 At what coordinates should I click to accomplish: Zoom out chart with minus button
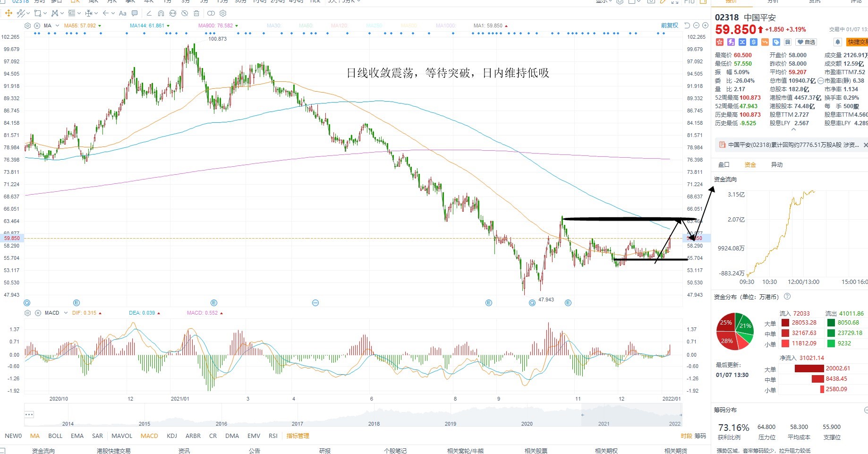(x=696, y=26)
